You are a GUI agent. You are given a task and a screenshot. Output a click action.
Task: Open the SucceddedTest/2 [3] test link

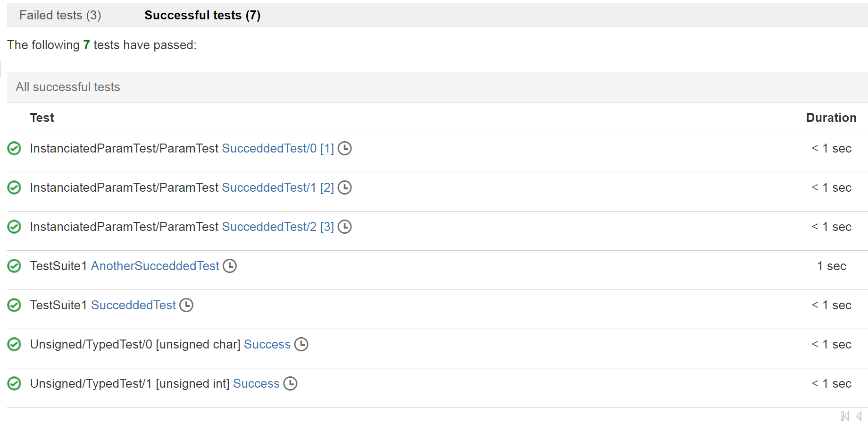coord(277,227)
